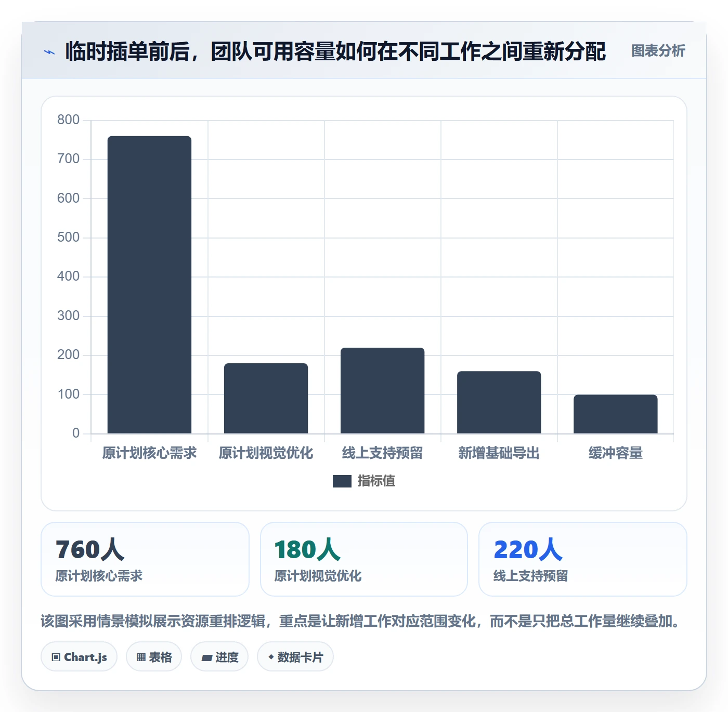Click the 图表分析 label in the header
The width and height of the screenshot is (728, 712).
(658, 51)
